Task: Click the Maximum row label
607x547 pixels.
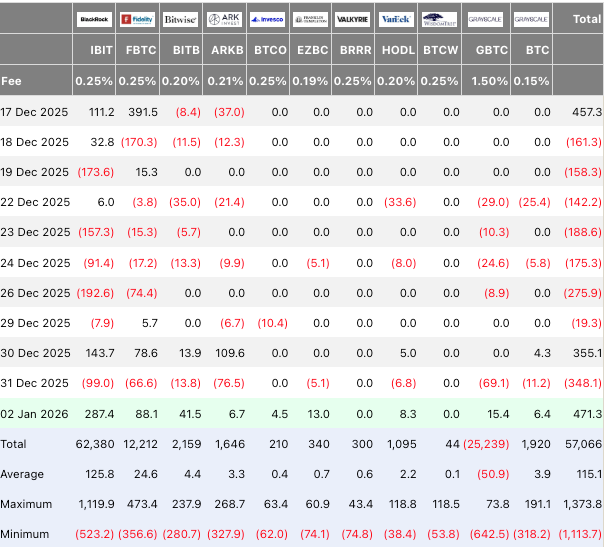Action: click(x=27, y=503)
